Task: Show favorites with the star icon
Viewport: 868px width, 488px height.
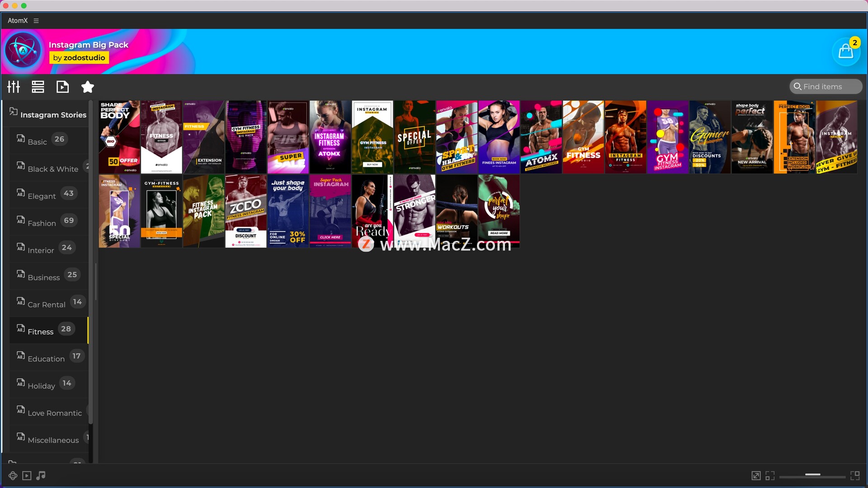Action: tap(88, 87)
